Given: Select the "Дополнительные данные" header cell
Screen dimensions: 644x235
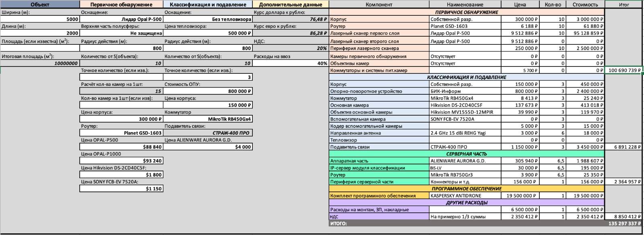Looking at the screenshot, I should click(291, 4).
